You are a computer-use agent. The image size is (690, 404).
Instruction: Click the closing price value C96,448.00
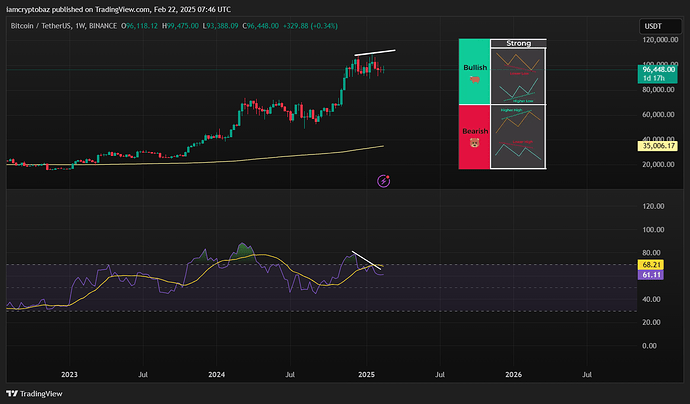tap(261, 26)
